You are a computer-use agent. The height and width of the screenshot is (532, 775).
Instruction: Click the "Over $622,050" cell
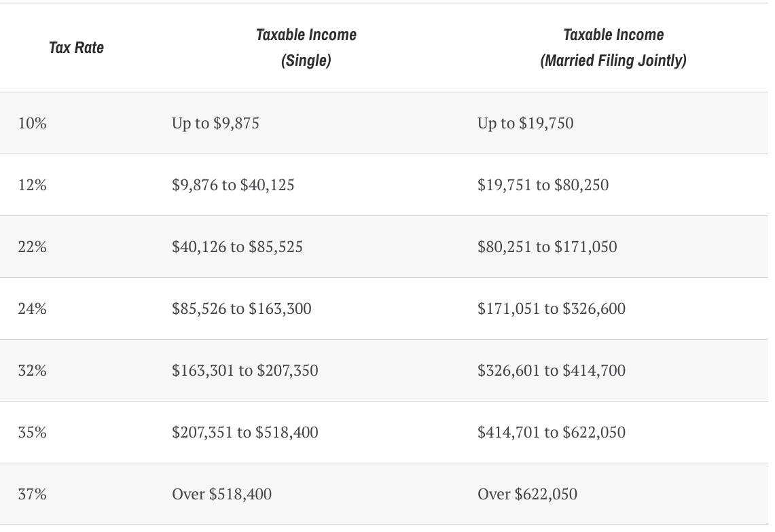pyautogui.click(x=527, y=494)
